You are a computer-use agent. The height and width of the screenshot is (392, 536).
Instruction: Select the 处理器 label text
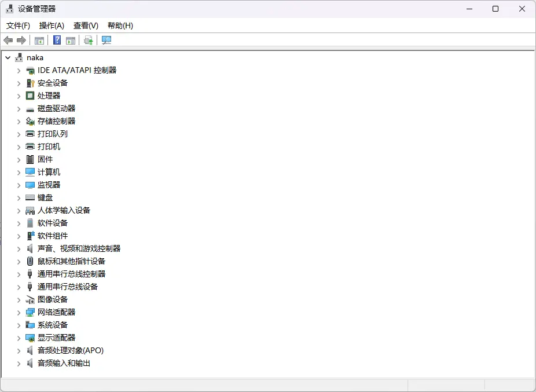49,96
